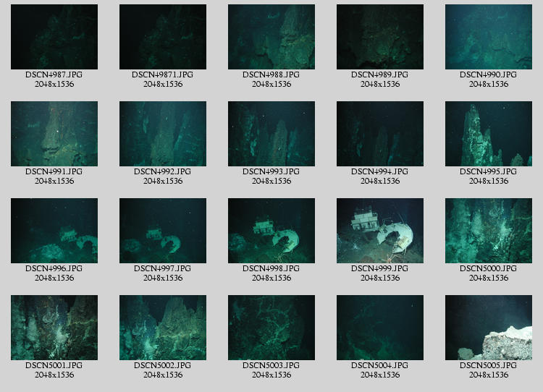Screen dimensions: 543x392
Task: Click the file name DSCN49871.JPG
Action: 163,74
